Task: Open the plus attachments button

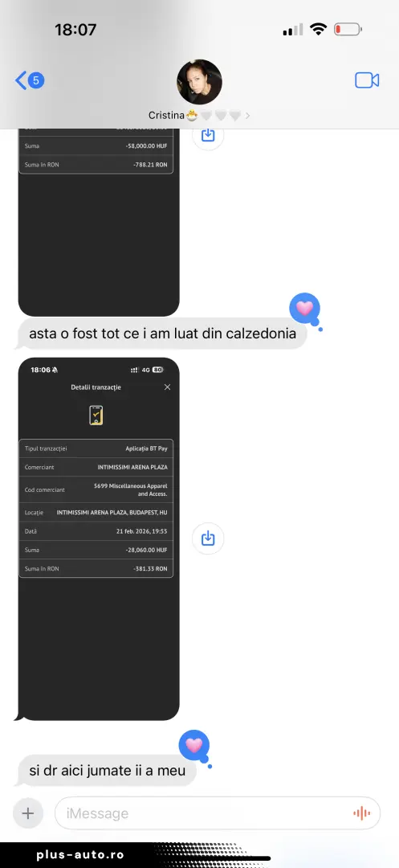Action: pos(28,813)
